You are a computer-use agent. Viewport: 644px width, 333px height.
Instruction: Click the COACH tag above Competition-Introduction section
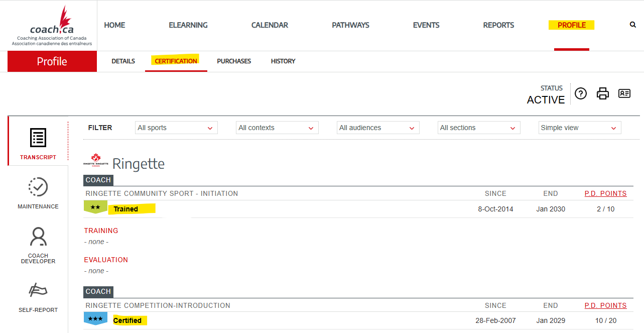click(x=98, y=291)
